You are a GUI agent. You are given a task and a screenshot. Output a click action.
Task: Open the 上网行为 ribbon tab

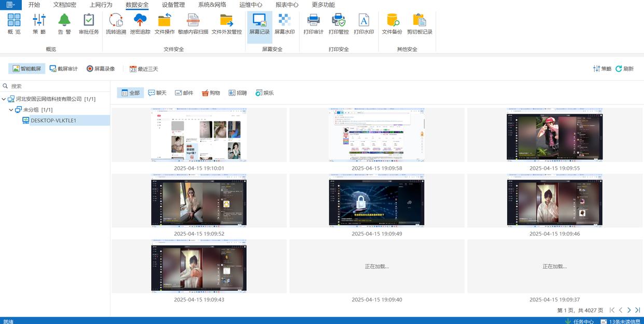(101, 5)
